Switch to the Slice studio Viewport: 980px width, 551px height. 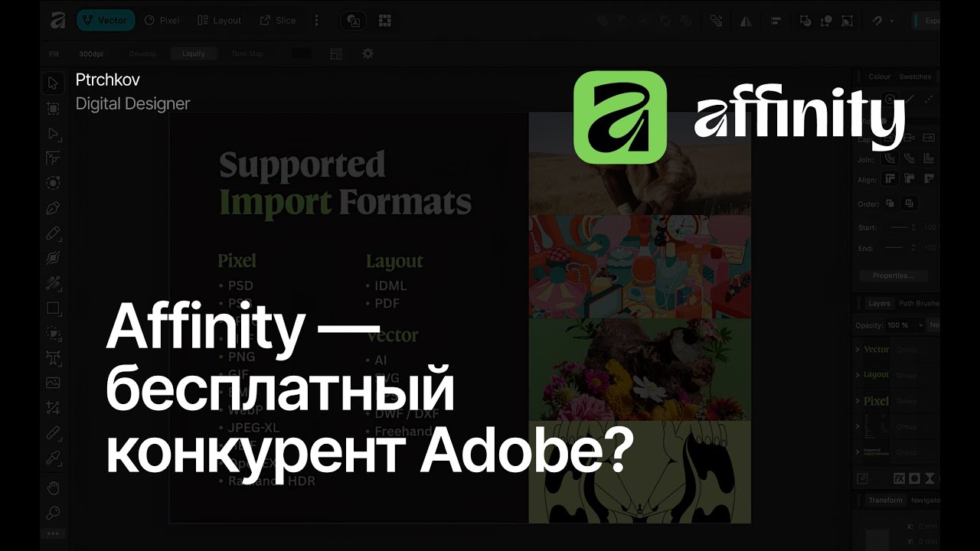pos(278,21)
